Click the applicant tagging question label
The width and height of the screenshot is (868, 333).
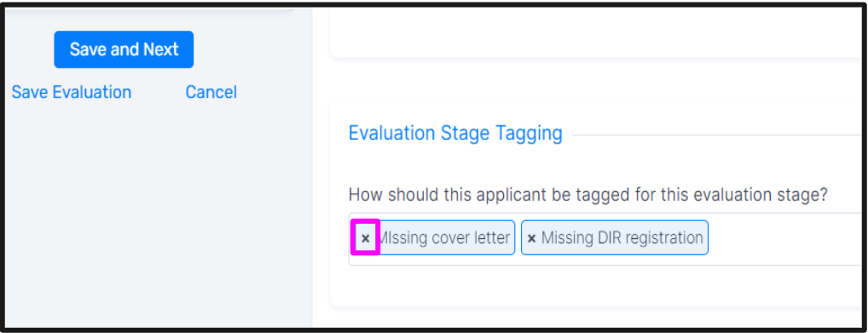(x=587, y=195)
